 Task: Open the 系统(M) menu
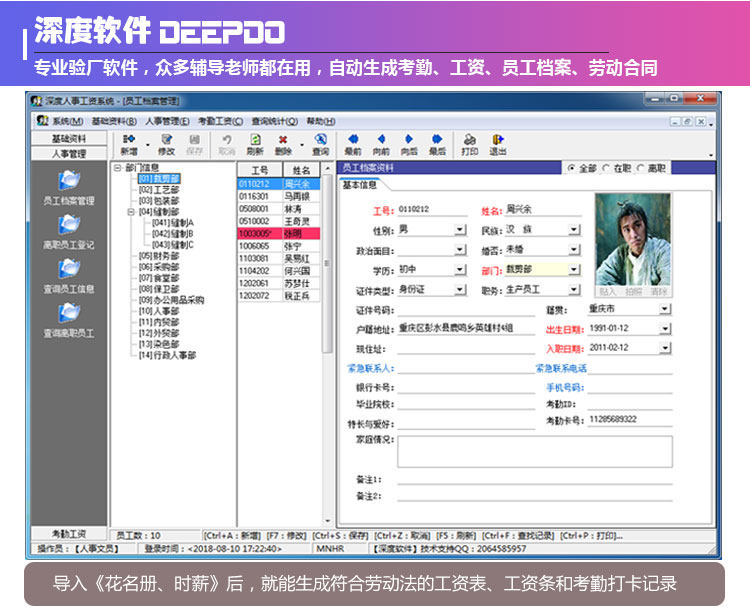(x=67, y=122)
